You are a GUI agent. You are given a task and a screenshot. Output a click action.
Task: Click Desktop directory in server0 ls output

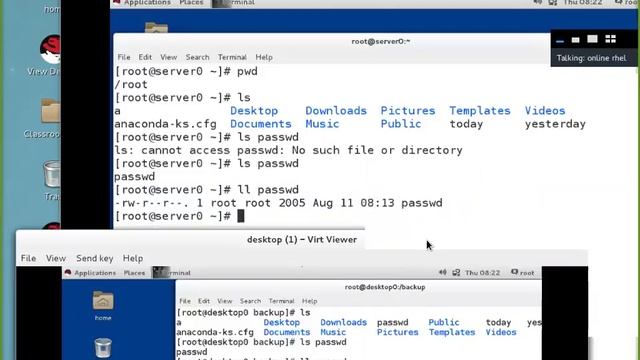pos(254,111)
